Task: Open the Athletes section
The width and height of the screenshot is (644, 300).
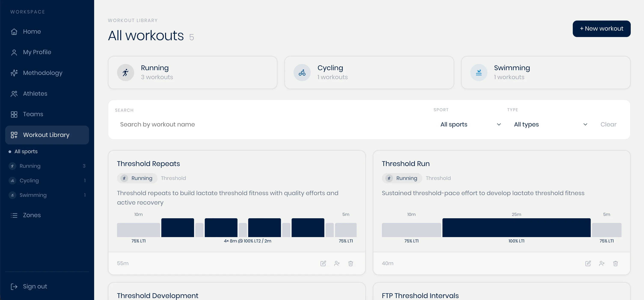Action: click(47, 94)
